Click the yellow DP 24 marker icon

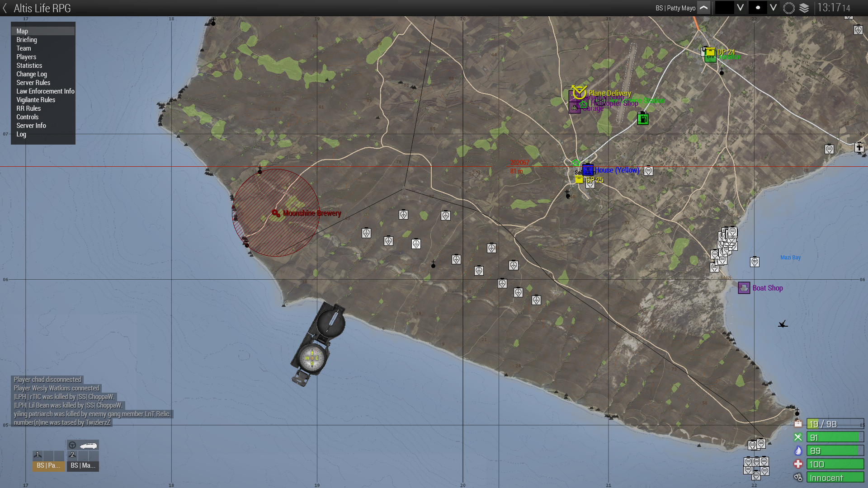[x=711, y=52]
